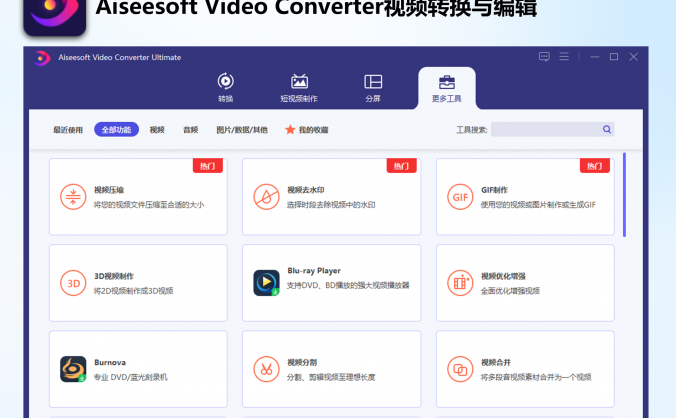Click the 视频去水印 watermark remover icon
676x418 pixels.
point(266,197)
